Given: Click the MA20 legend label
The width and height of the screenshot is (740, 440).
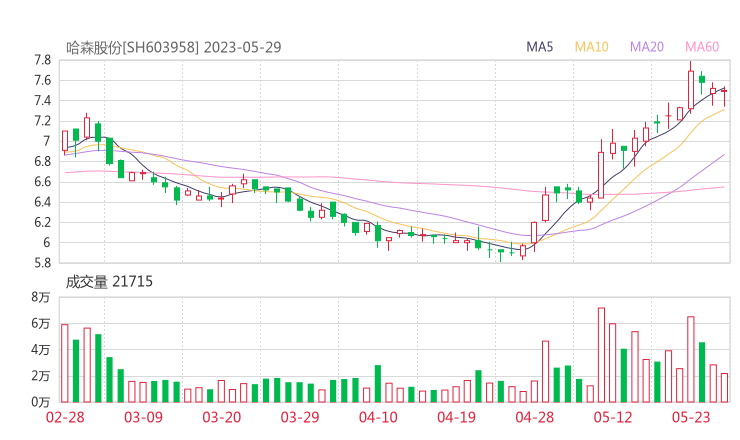Looking at the screenshot, I should pos(647,47).
